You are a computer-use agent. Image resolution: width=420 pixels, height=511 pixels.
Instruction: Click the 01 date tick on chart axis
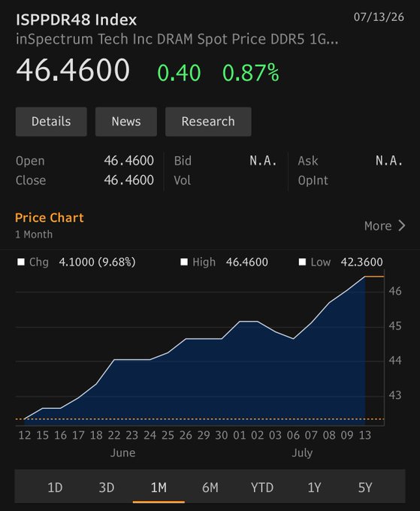coord(240,435)
